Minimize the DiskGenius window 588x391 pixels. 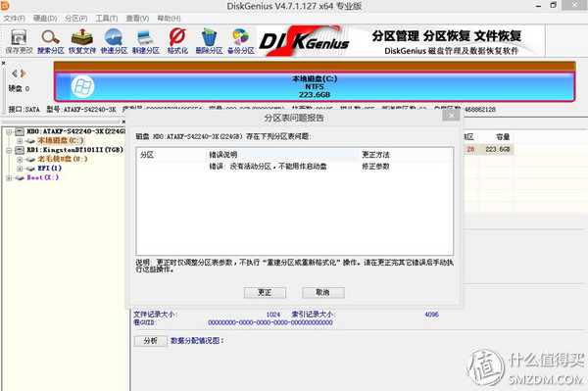coord(538,6)
